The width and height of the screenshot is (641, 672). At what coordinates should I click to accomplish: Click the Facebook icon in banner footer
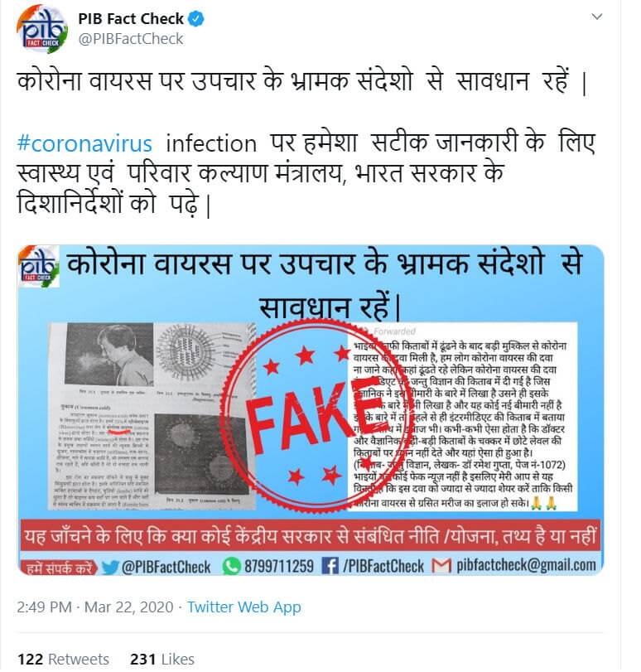(x=330, y=566)
